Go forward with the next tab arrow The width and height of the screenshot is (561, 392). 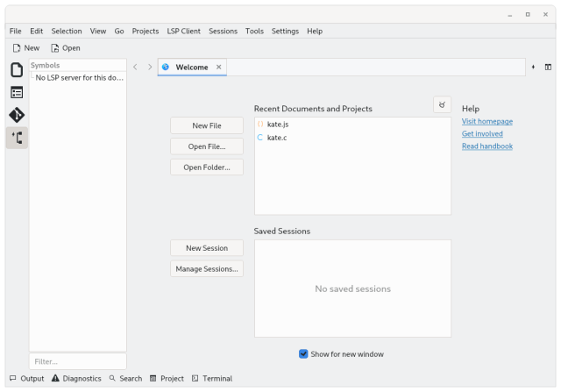click(150, 67)
